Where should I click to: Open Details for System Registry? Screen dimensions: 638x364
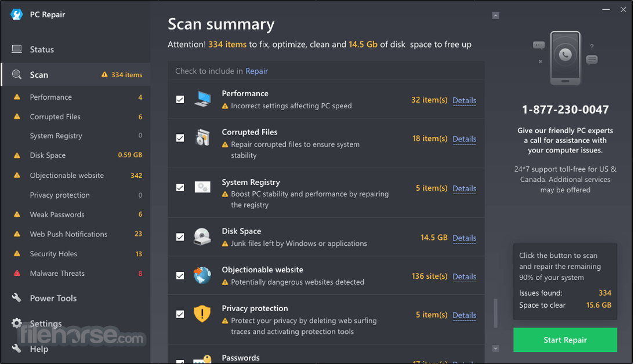(464, 188)
